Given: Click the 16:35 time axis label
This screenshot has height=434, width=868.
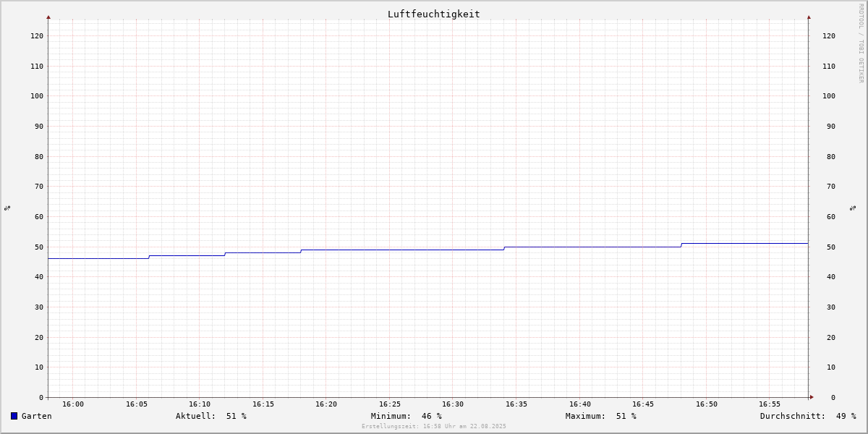Looking at the screenshot, I should pos(516,404).
